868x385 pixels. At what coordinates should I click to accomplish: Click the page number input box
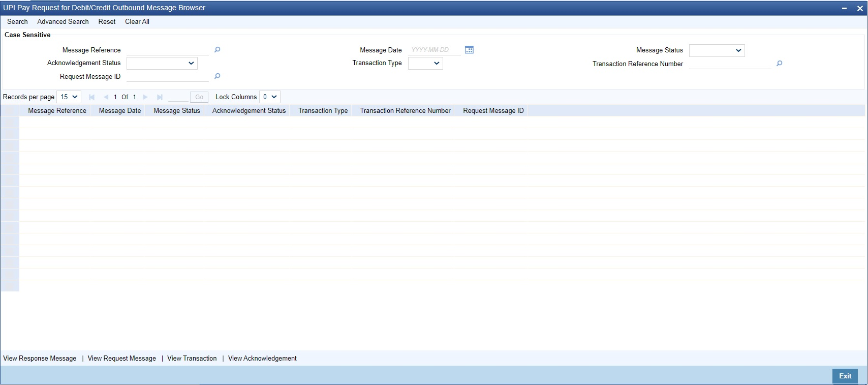point(178,97)
